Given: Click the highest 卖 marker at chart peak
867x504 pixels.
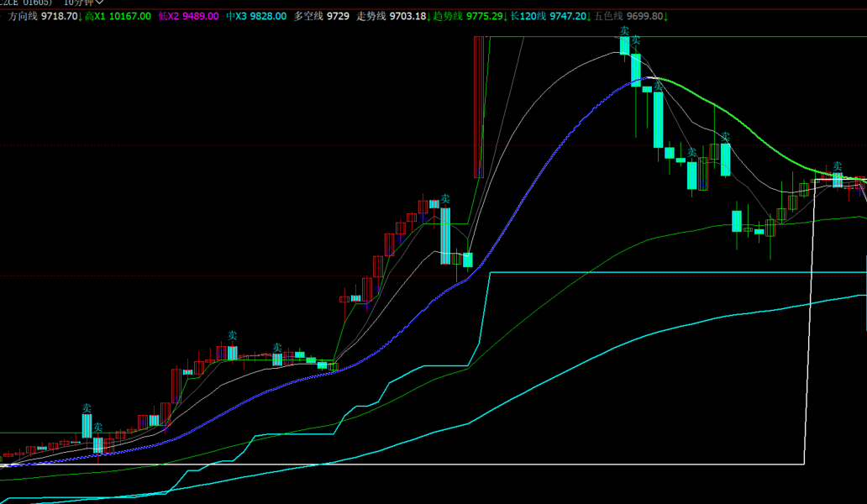Looking at the screenshot, I should coord(624,31).
